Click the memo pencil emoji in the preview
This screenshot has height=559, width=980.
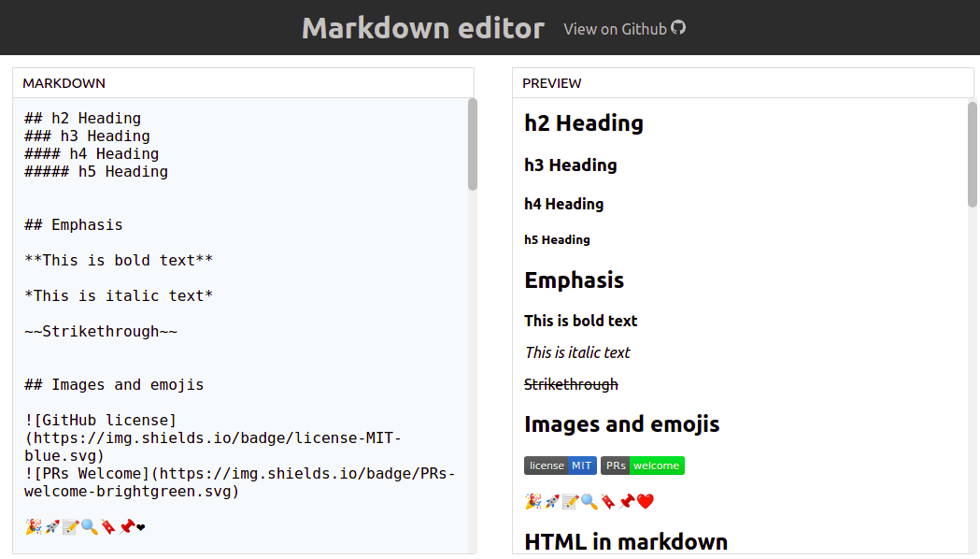570,501
